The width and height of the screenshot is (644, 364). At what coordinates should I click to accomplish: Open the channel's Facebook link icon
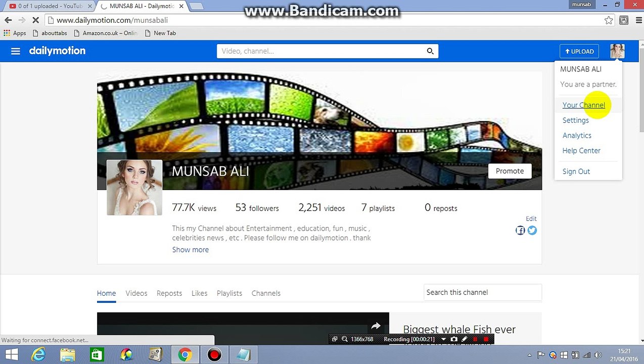coord(520,231)
